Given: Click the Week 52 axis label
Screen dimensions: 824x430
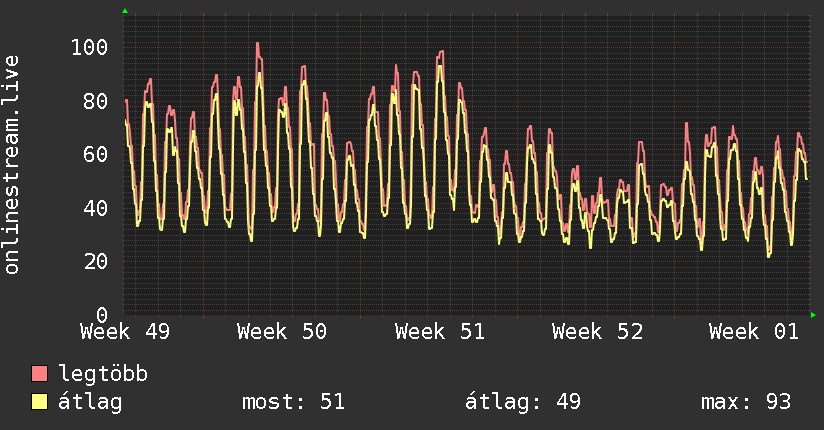Looking at the screenshot, I should point(597,332).
